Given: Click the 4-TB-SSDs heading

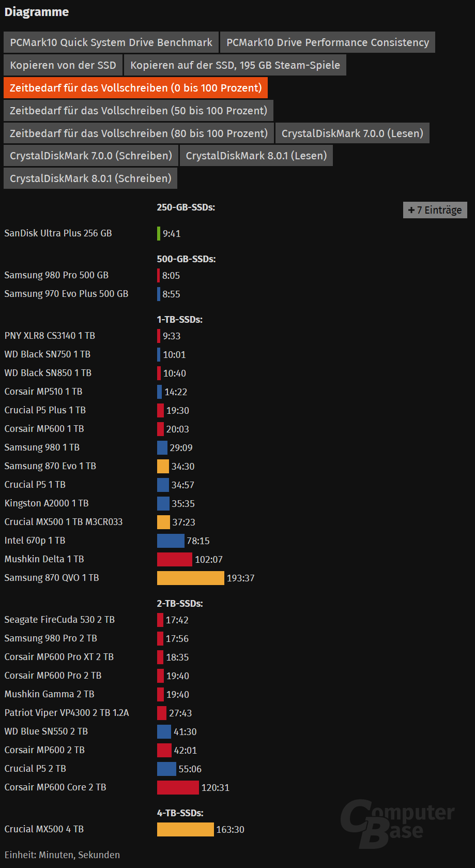Looking at the screenshot, I should point(180,813).
